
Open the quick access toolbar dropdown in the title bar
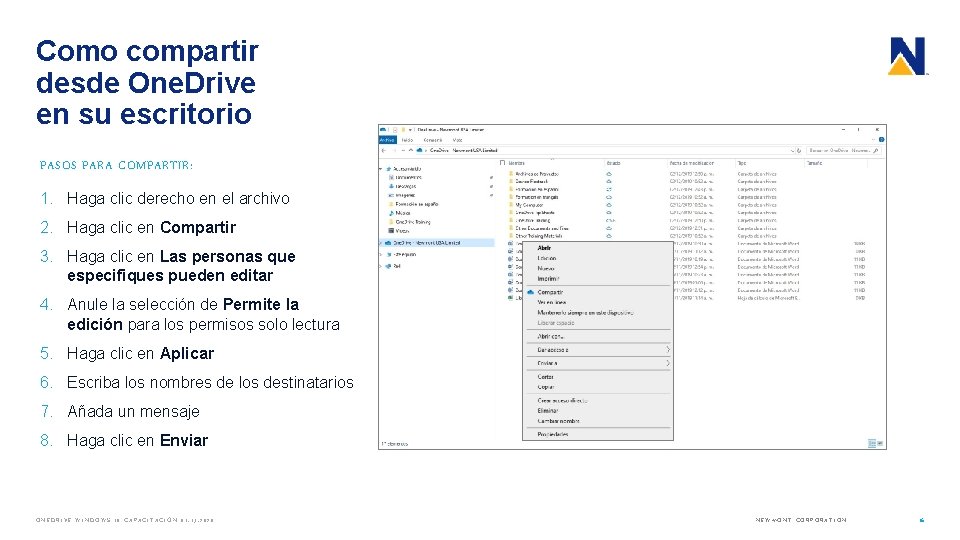click(x=410, y=130)
